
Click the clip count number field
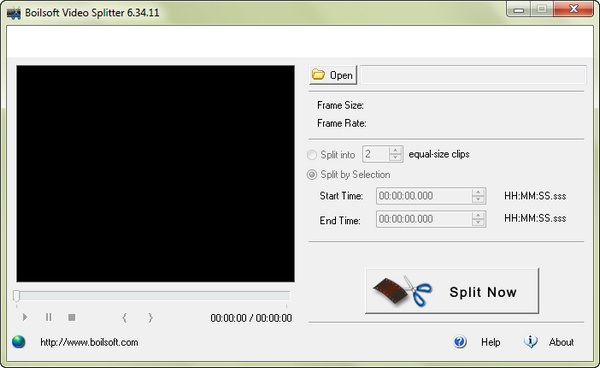376,154
